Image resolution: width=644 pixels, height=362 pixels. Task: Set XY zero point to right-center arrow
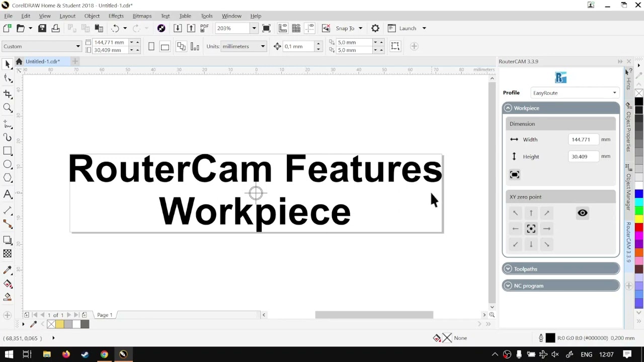click(546, 229)
